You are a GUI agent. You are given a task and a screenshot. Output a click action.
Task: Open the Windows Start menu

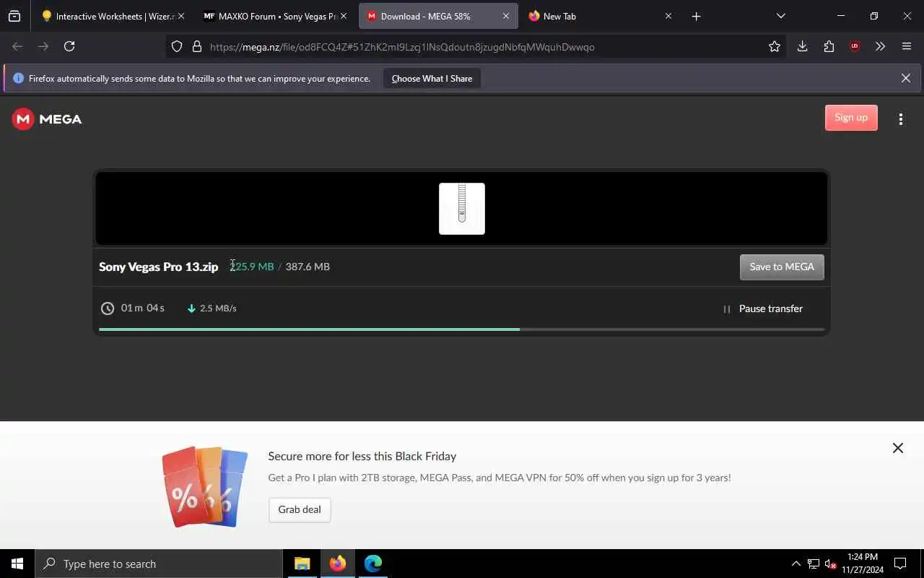pos(17,564)
